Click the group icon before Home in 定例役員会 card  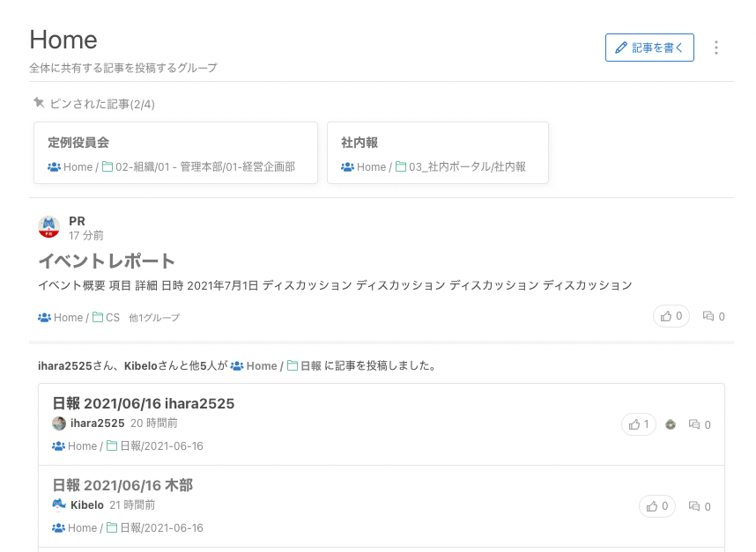pyautogui.click(x=55, y=166)
